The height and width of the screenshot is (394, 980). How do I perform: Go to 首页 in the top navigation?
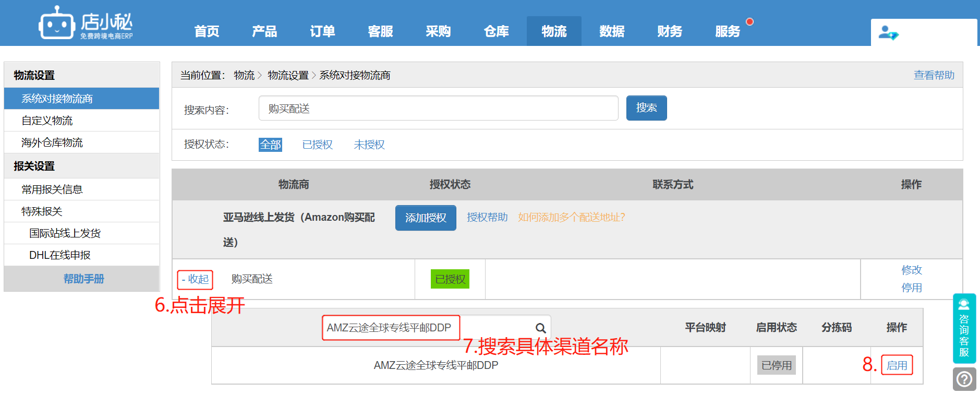pos(207,31)
